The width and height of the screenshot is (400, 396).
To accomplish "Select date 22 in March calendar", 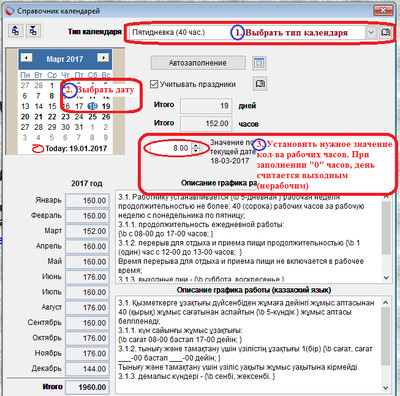I will (x=52, y=117).
